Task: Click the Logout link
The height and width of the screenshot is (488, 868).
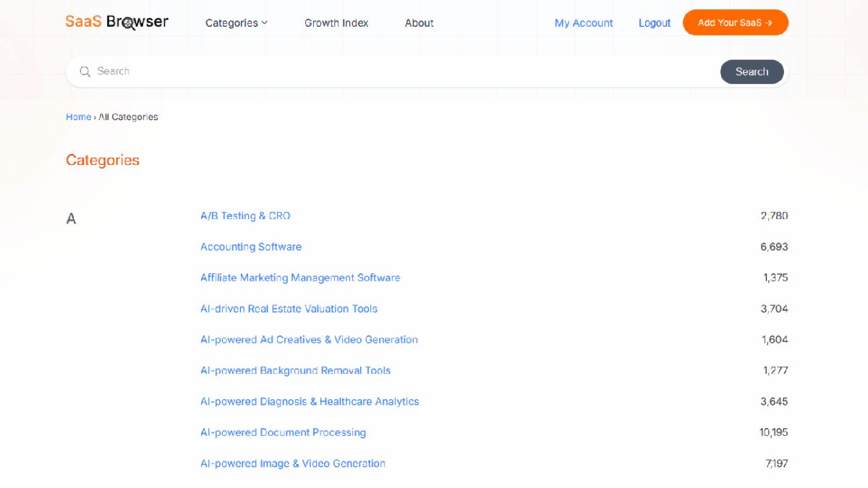Action: coord(654,23)
